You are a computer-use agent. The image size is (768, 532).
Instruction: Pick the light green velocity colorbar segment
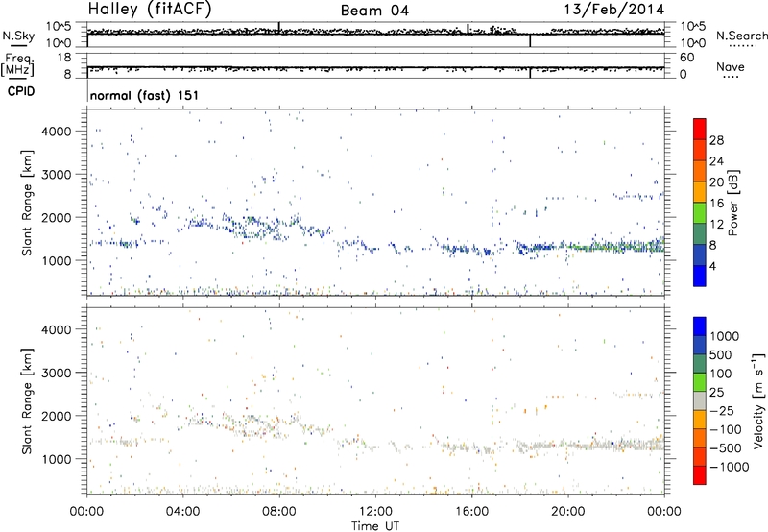click(x=700, y=383)
